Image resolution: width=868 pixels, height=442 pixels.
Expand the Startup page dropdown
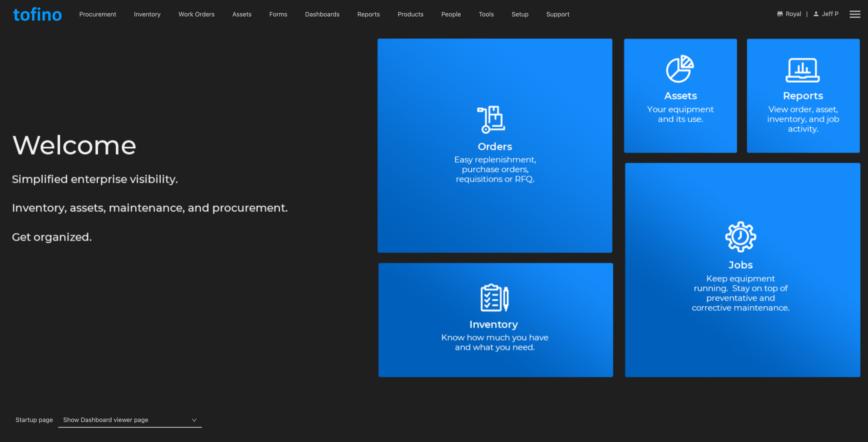click(130, 420)
